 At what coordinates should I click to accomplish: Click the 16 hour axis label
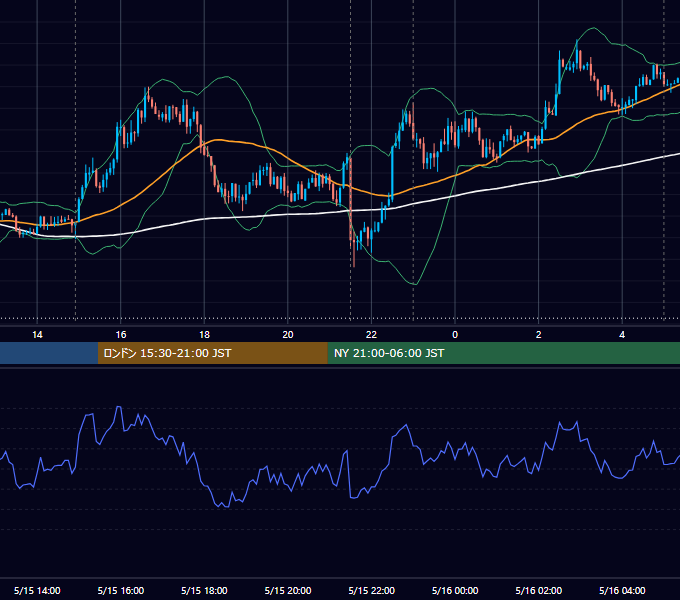tap(121, 335)
